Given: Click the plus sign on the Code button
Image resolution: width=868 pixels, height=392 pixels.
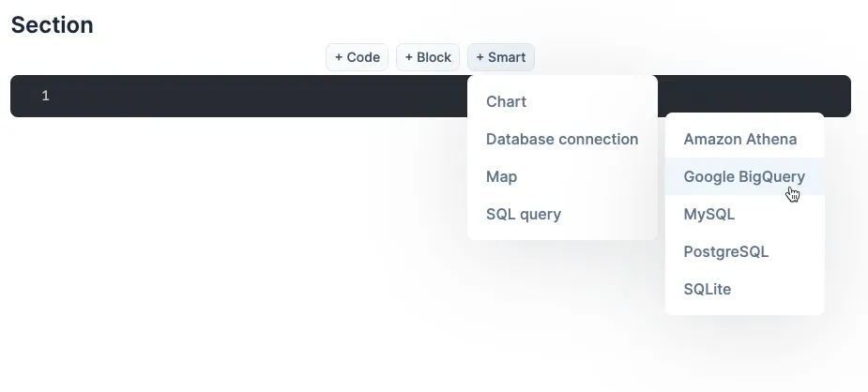Looking at the screenshot, I should click(338, 57).
